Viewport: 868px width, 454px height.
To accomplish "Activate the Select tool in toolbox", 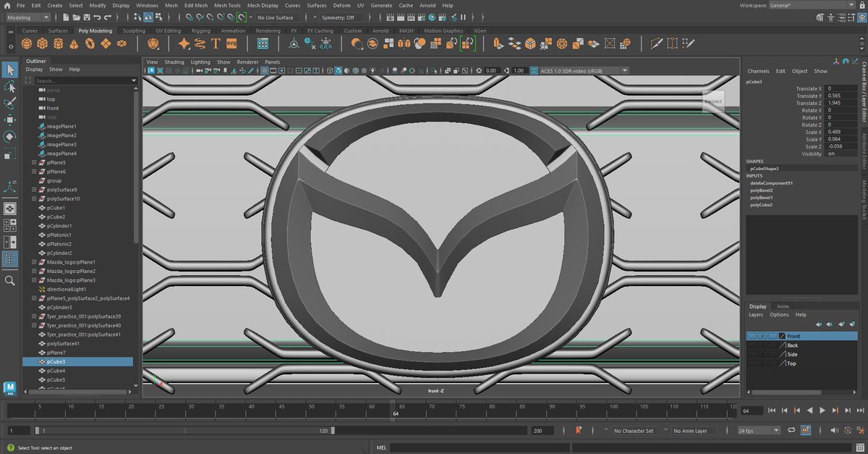I will (10, 70).
